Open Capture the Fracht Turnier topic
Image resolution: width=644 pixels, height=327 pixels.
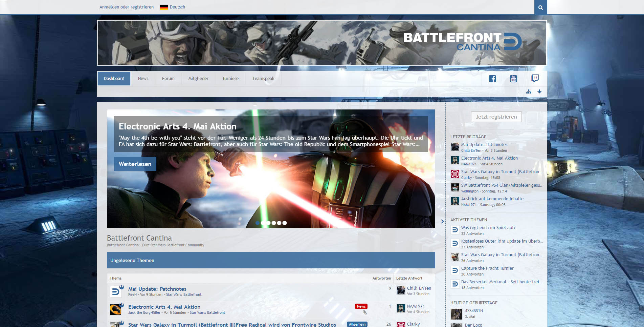487,268
